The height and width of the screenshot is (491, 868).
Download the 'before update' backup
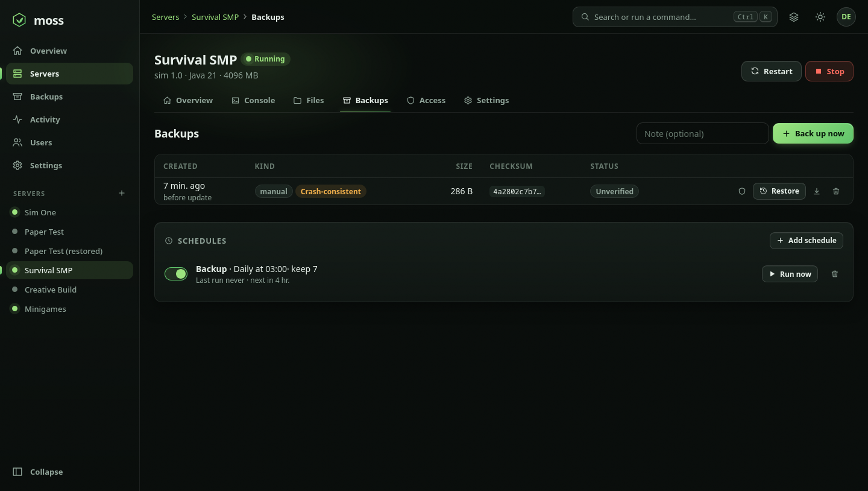pyautogui.click(x=817, y=191)
